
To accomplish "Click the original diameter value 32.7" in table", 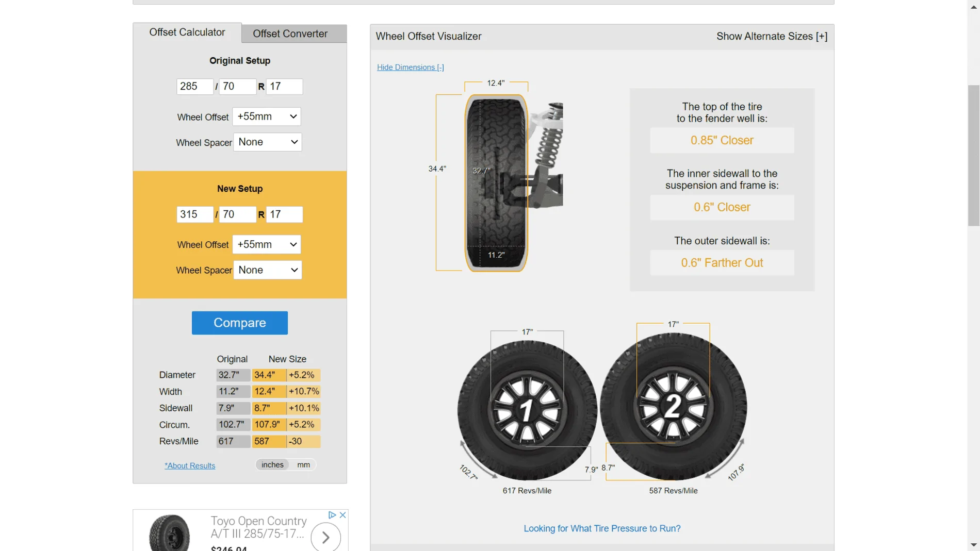I will pos(233,375).
